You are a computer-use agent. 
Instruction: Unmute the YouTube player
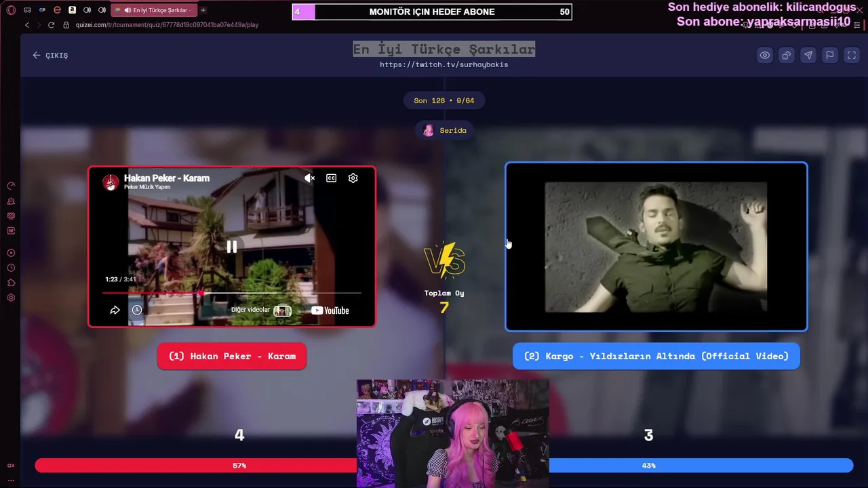coord(309,178)
